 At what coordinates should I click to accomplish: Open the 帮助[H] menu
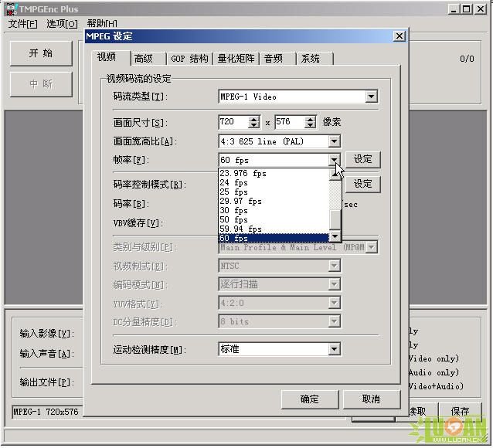pos(102,24)
